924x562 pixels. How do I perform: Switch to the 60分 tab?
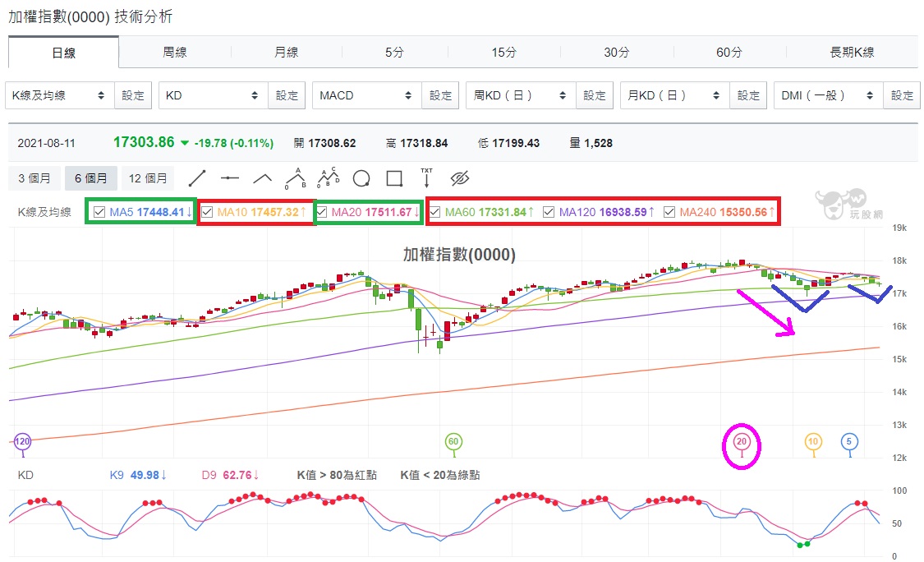coord(729,53)
